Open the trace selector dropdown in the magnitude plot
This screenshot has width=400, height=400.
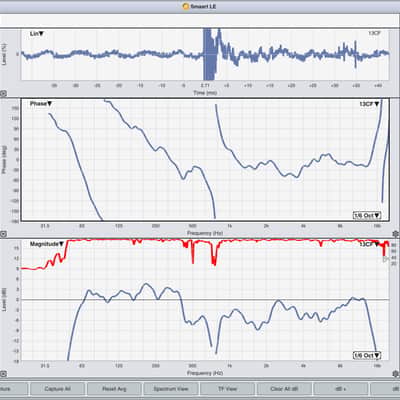click(369, 244)
